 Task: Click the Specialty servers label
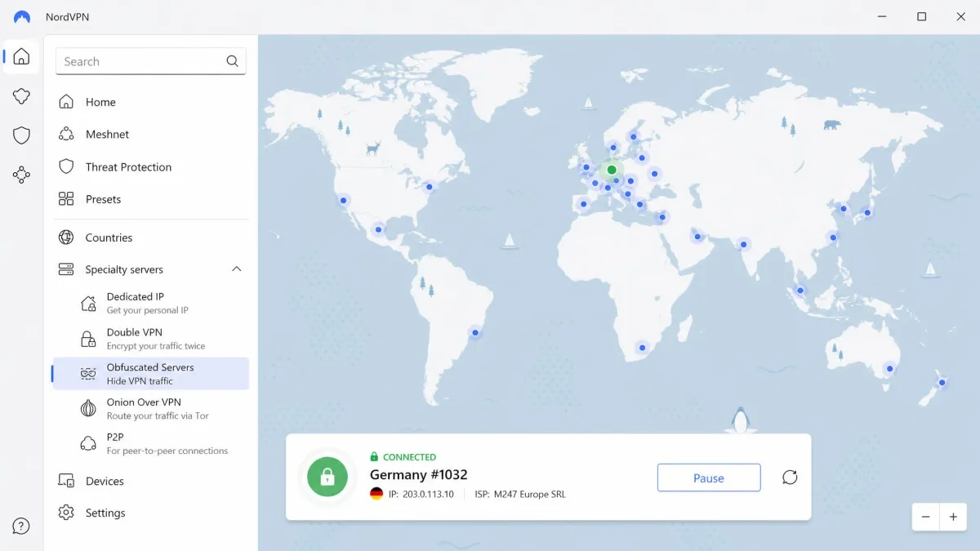124,269
